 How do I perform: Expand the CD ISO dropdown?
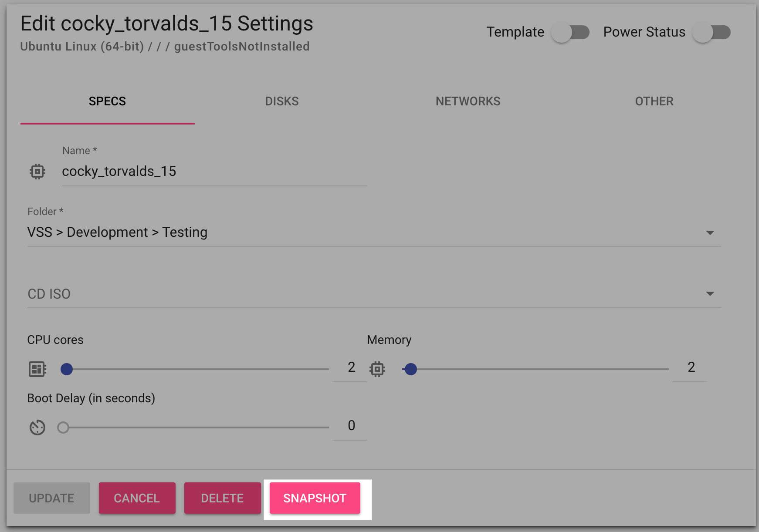tap(710, 294)
